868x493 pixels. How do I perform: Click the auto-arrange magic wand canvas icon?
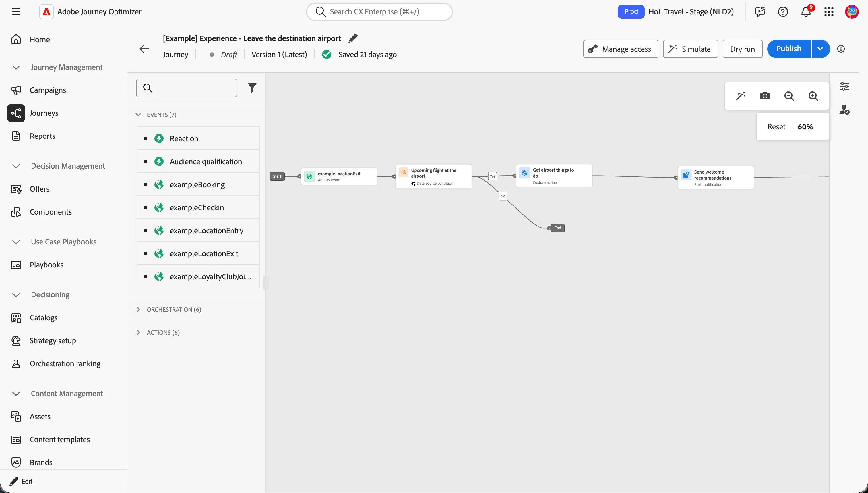click(x=741, y=96)
